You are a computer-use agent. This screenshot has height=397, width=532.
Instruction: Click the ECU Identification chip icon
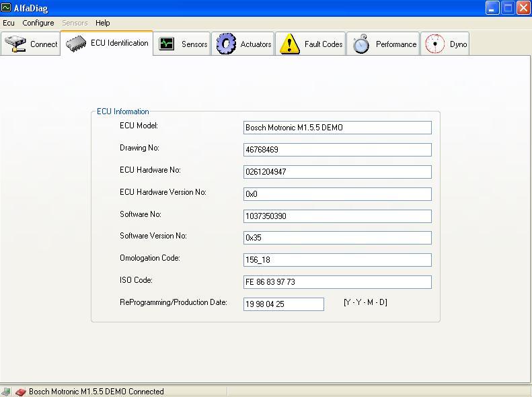click(x=76, y=44)
